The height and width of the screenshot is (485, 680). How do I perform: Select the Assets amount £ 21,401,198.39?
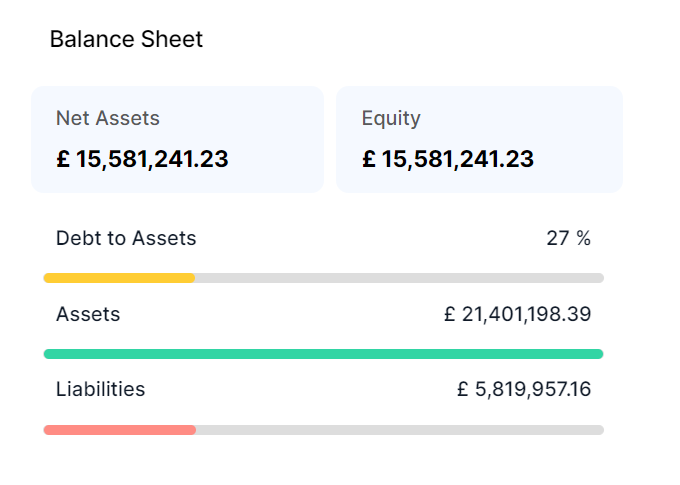[x=517, y=314]
